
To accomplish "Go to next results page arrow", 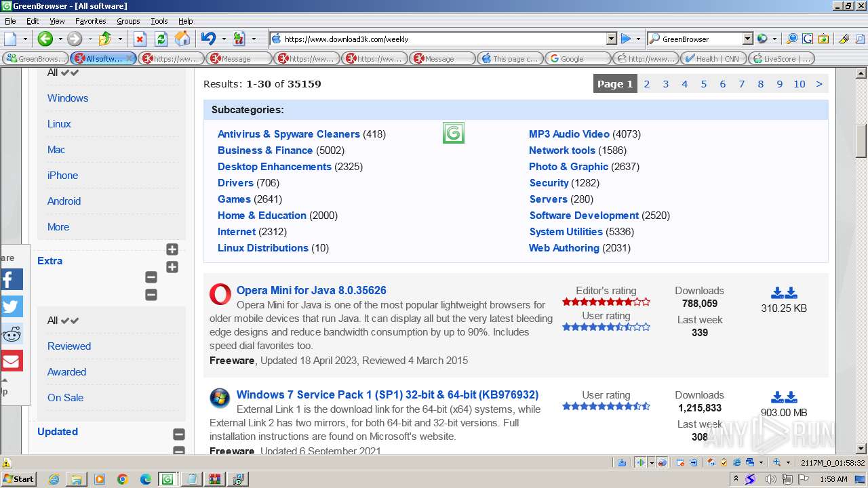I will [x=819, y=84].
